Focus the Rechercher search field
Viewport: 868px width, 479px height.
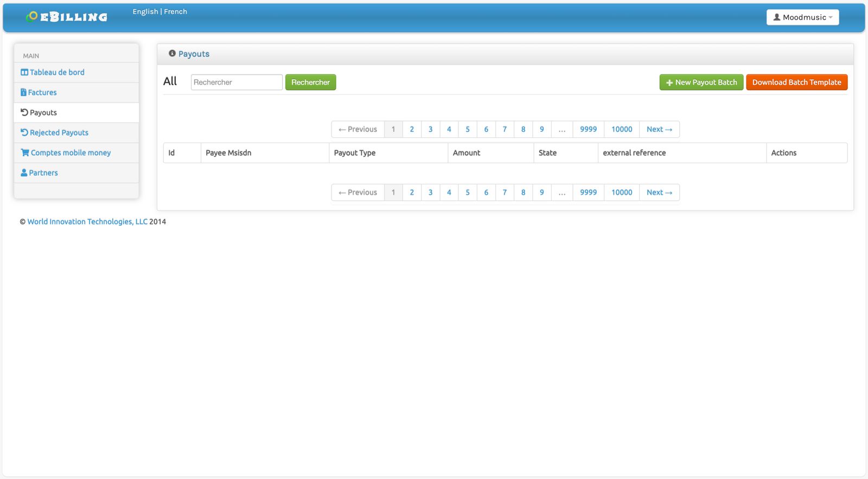(x=237, y=82)
